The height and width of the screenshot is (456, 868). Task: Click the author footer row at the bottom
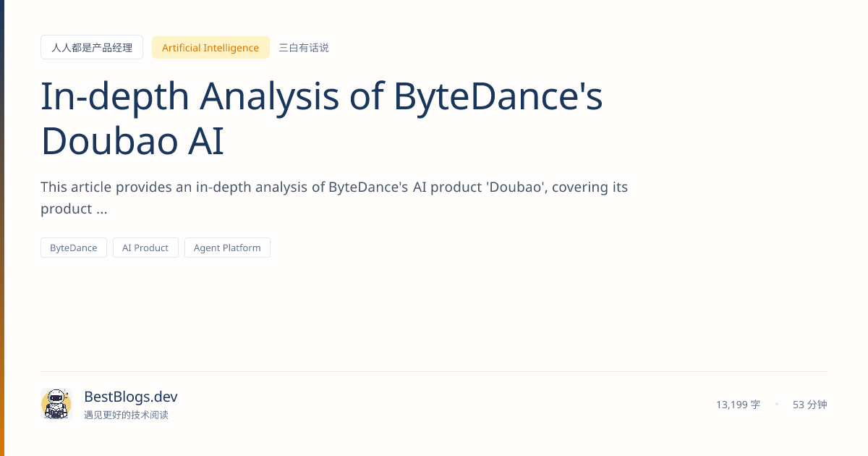tap(434, 404)
